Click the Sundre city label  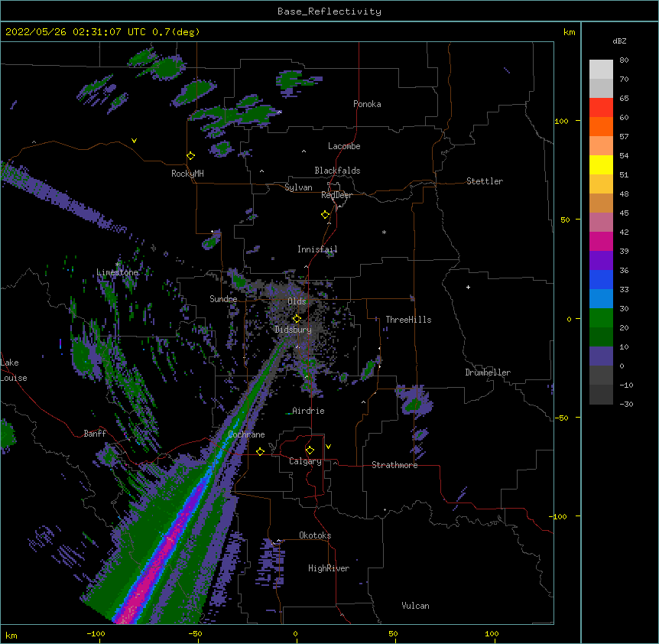(223, 299)
